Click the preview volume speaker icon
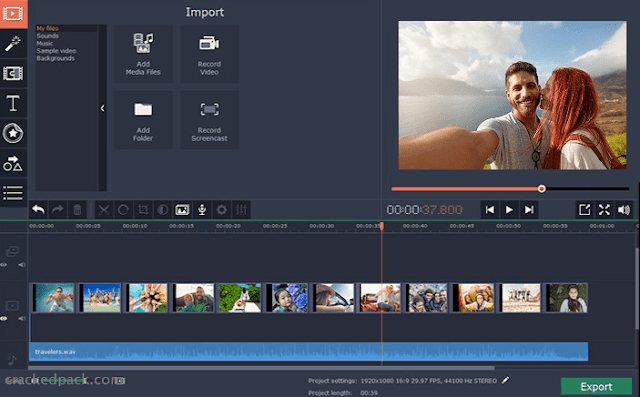Screen dimensions: 640x397 624,210
